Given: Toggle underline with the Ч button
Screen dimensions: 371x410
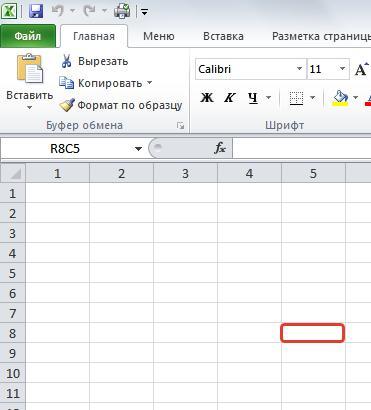Looking at the screenshot, I should pyautogui.click(x=253, y=98).
